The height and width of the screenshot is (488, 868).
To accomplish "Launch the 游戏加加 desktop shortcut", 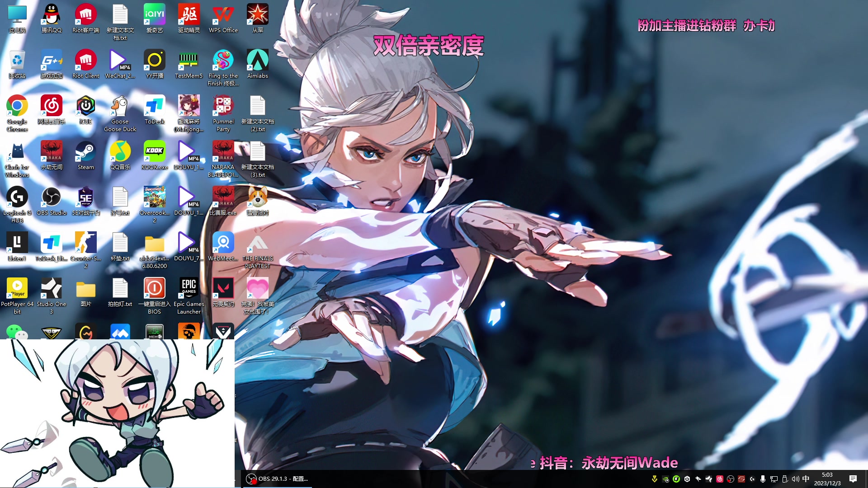I will [52, 64].
